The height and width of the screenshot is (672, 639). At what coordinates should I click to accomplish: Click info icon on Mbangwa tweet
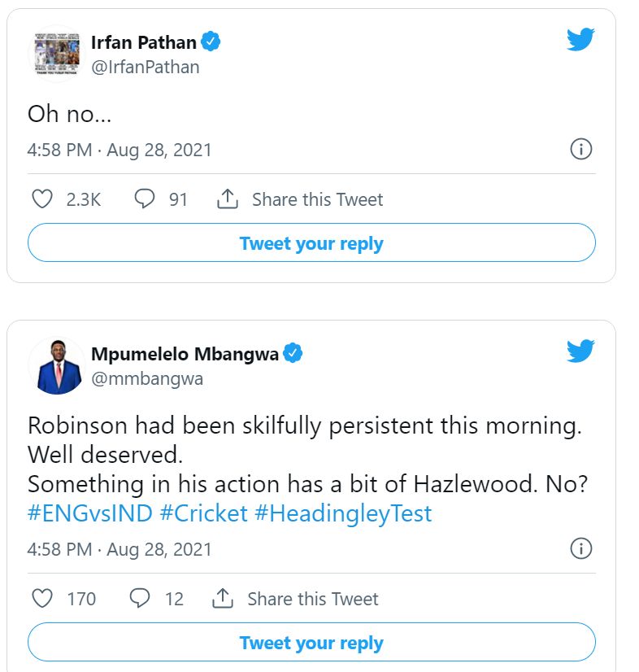point(580,549)
